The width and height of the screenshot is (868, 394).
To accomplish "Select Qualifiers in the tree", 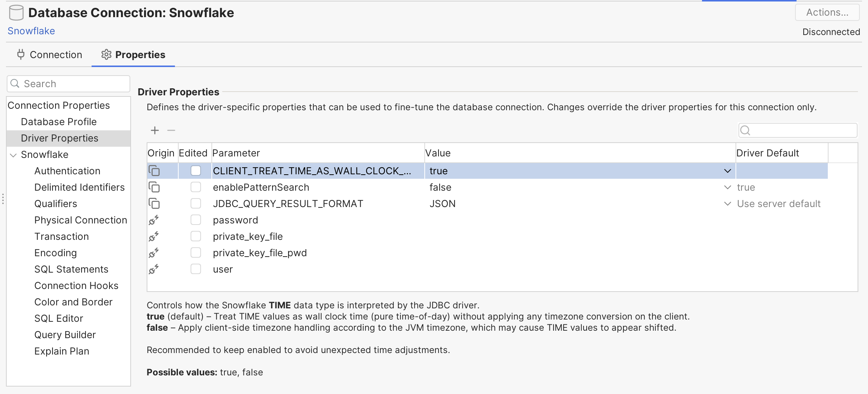I will [56, 204].
